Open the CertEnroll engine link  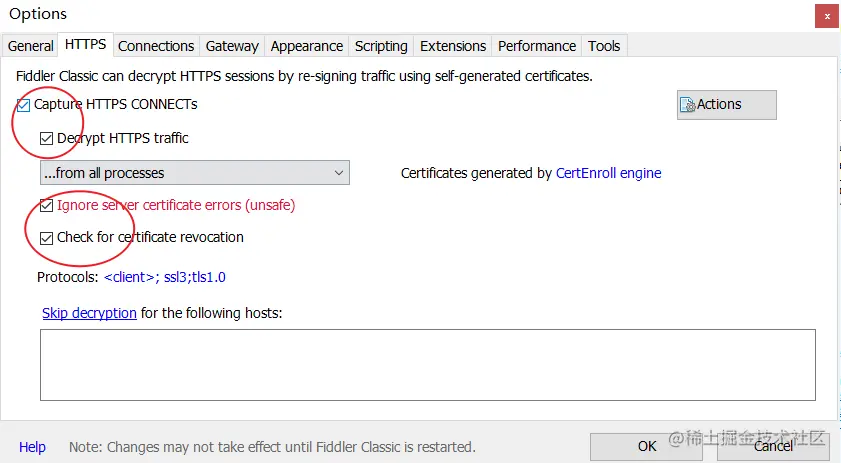pyautogui.click(x=608, y=173)
